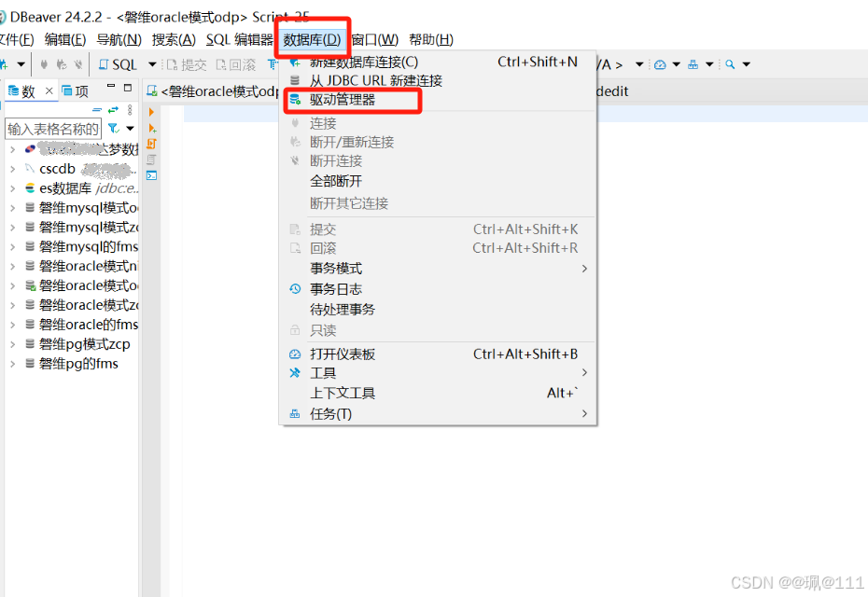The image size is (868, 597).
Task: Choose 事务日志 menu item
Action: click(x=438, y=289)
